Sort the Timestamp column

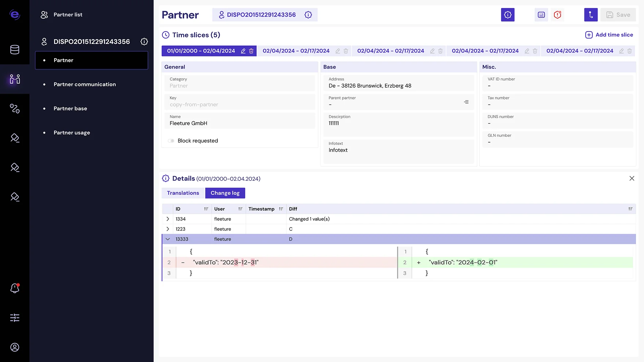coord(281,209)
